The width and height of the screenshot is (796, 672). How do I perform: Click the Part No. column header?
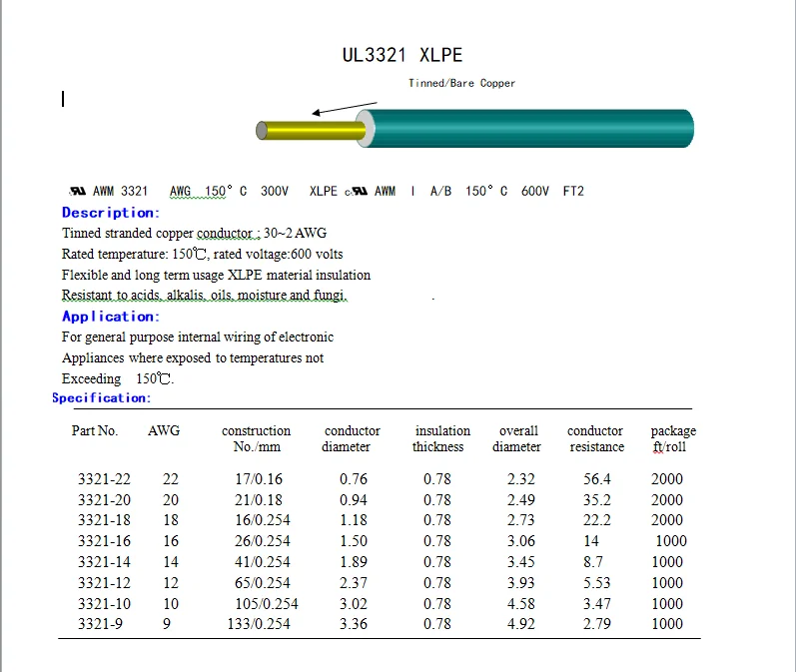(x=95, y=431)
